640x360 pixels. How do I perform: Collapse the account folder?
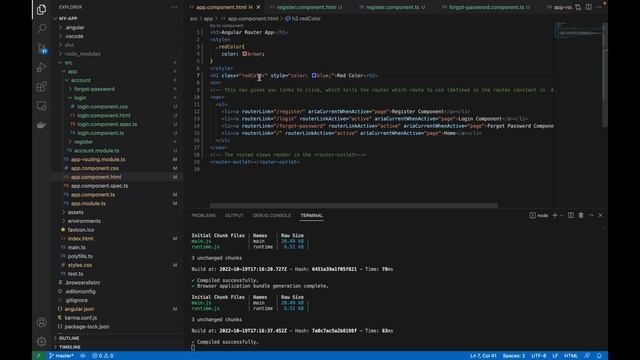click(81, 80)
